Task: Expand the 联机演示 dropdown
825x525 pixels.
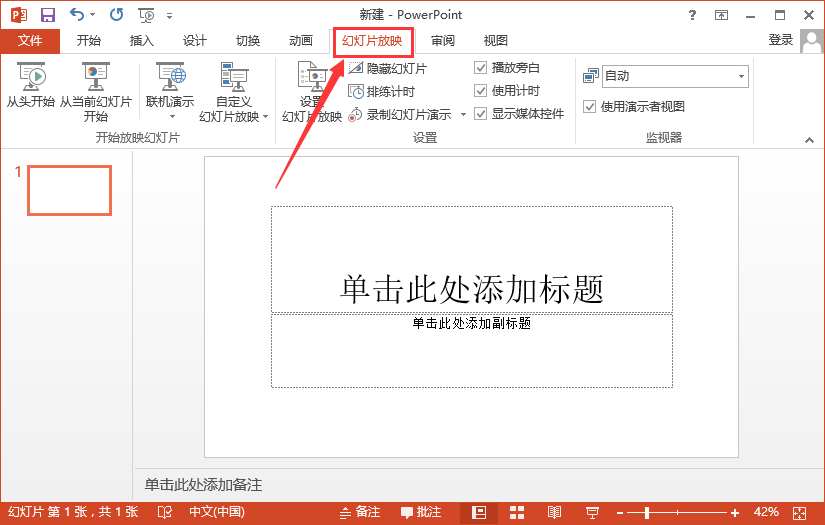Action: pos(170,116)
